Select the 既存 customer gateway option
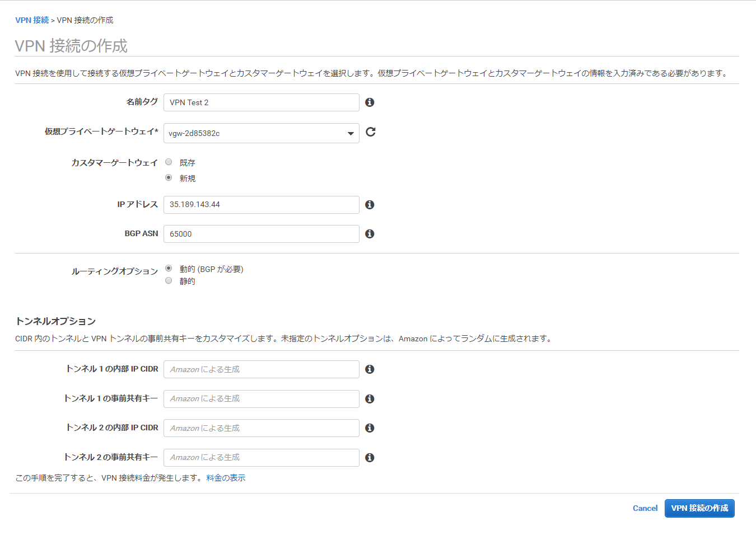Screen dimensions: 756x540 pos(169,161)
